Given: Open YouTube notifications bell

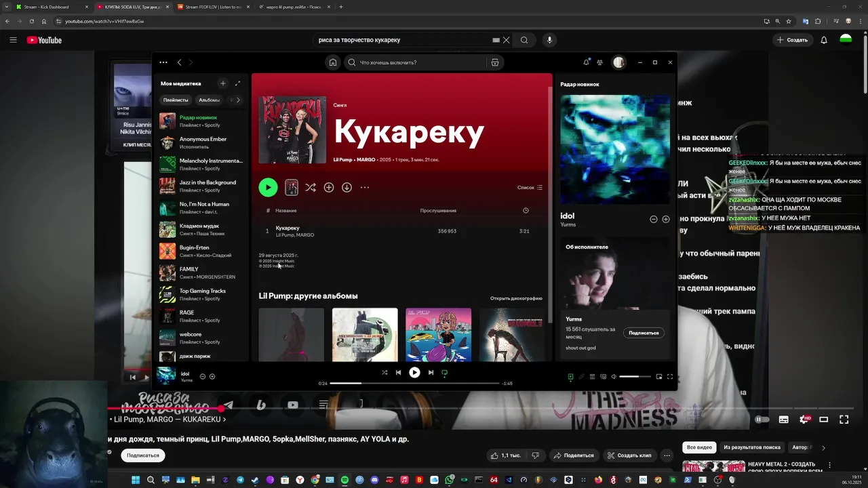Looking at the screenshot, I should [824, 40].
